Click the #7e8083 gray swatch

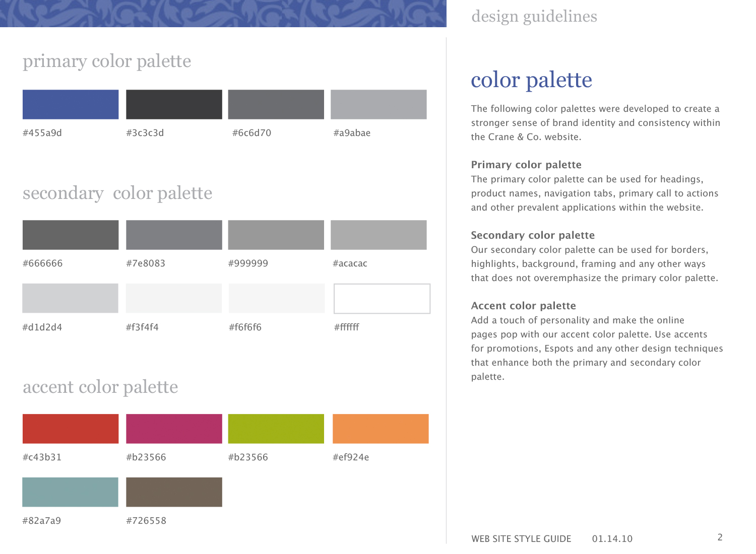coord(174,235)
